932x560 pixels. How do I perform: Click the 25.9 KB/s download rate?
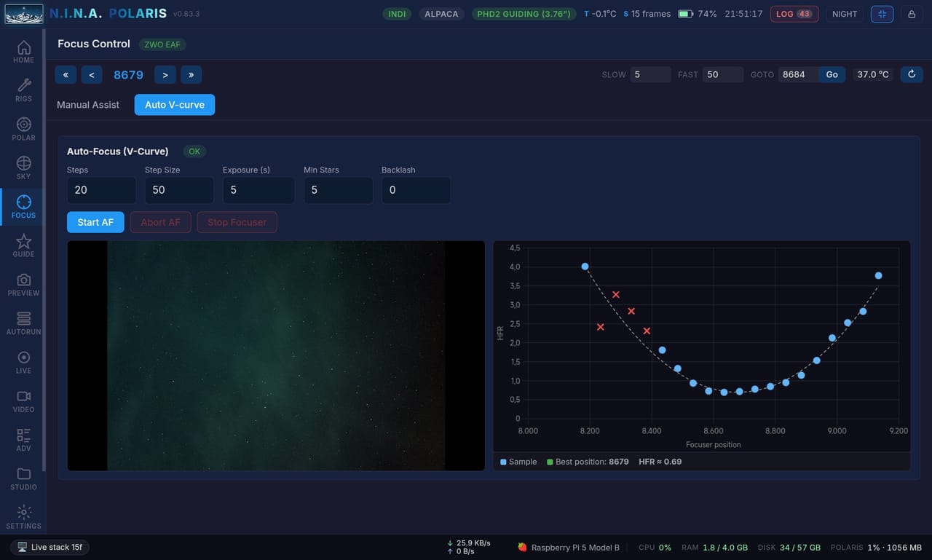469,543
